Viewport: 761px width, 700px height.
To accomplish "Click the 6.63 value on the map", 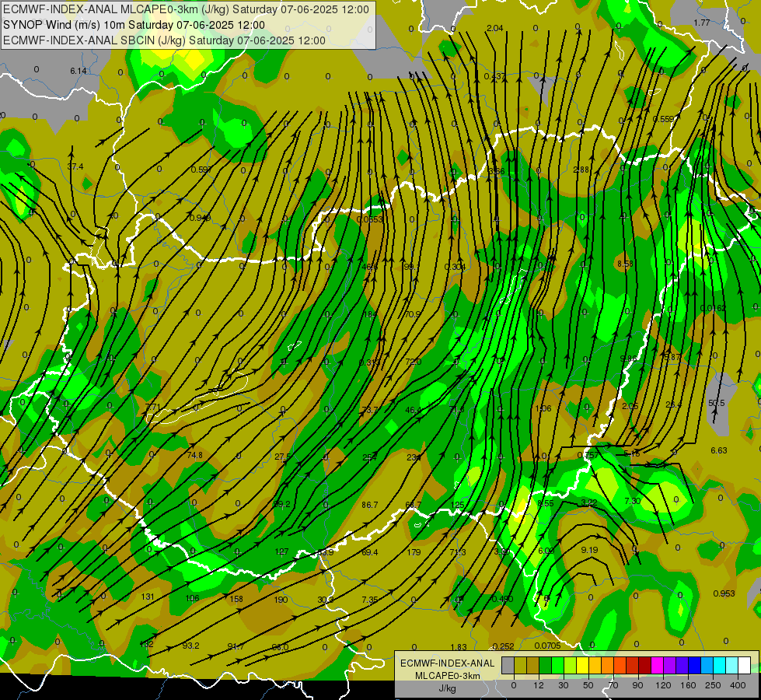I will point(719,450).
